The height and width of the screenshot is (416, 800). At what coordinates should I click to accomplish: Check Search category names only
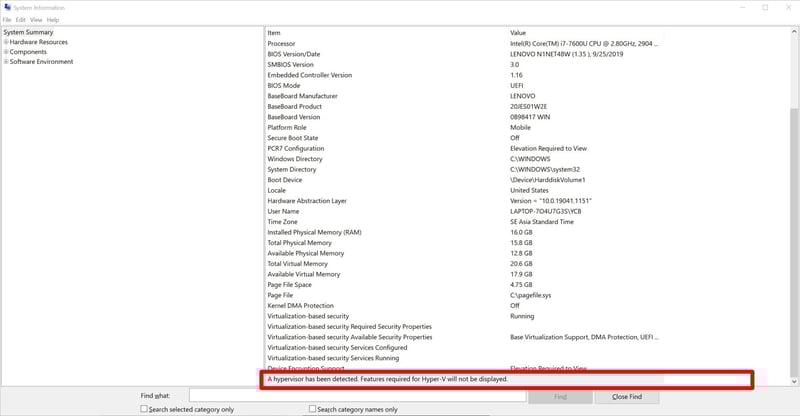pyautogui.click(x=314, y=409)
